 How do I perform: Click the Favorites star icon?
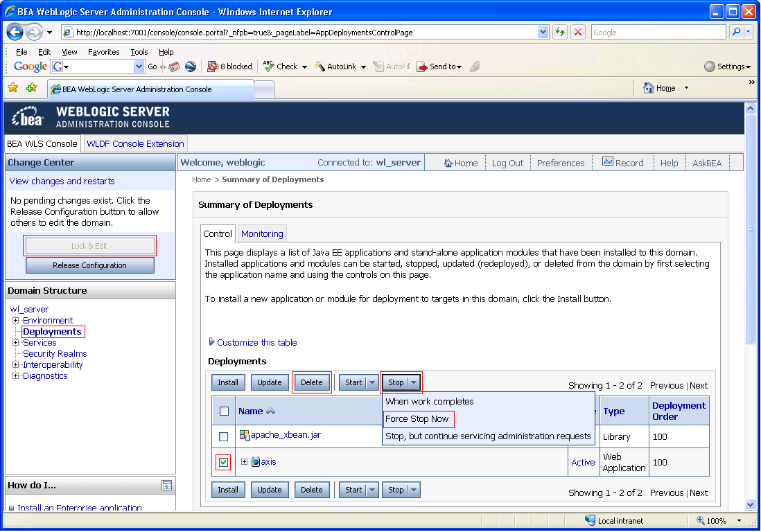click(13, 88)
